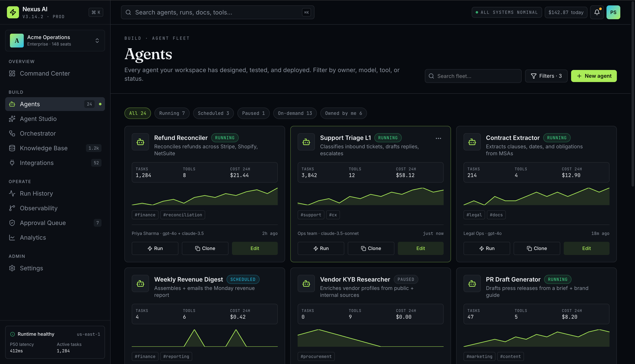Select Agents in the sidebar
This screenshot has width=635, height=364.
[x=55, y=104]
